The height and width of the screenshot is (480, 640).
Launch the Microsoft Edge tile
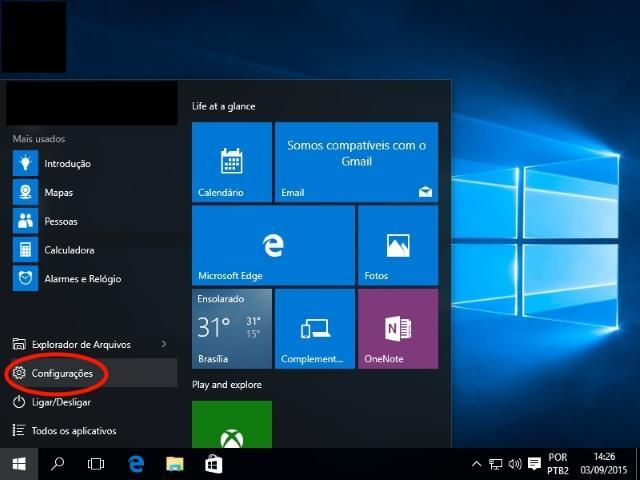273,245
